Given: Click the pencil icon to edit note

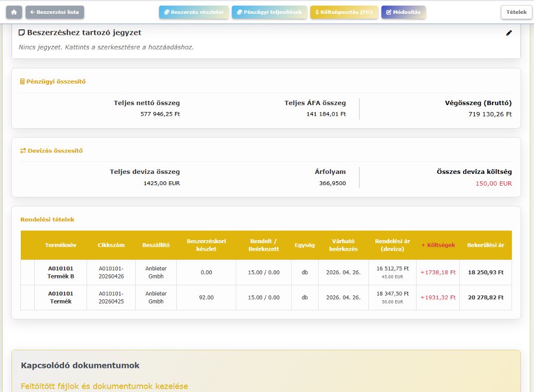Looking at the screenshot, I should (509, 33).
